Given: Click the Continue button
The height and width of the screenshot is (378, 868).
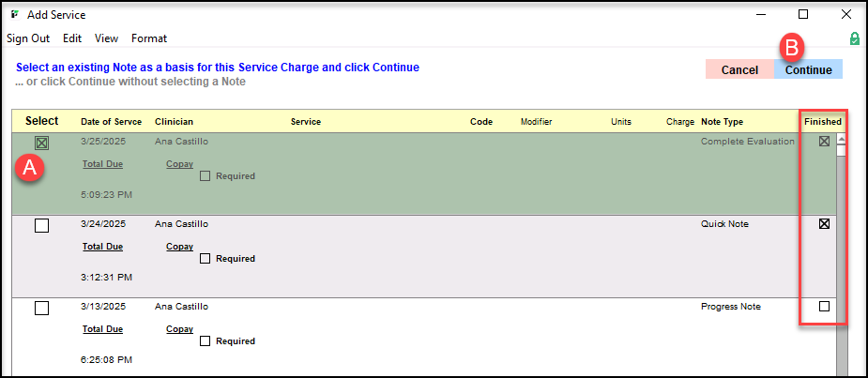Looking at the screenshot, I should [x=808, y=69].
